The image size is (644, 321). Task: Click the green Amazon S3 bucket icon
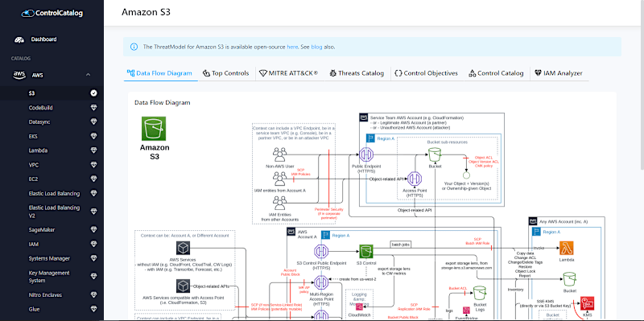click(154, 129)
